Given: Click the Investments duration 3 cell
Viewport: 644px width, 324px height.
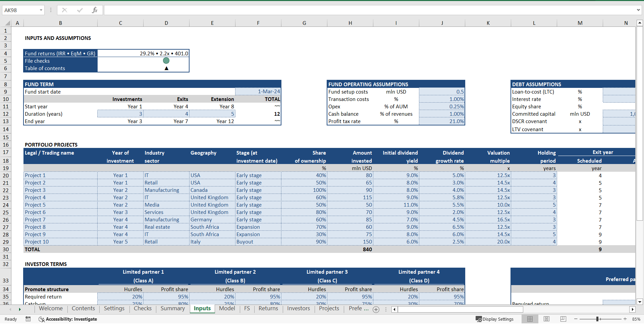Looking at the screenshot, I should [120, 114].
